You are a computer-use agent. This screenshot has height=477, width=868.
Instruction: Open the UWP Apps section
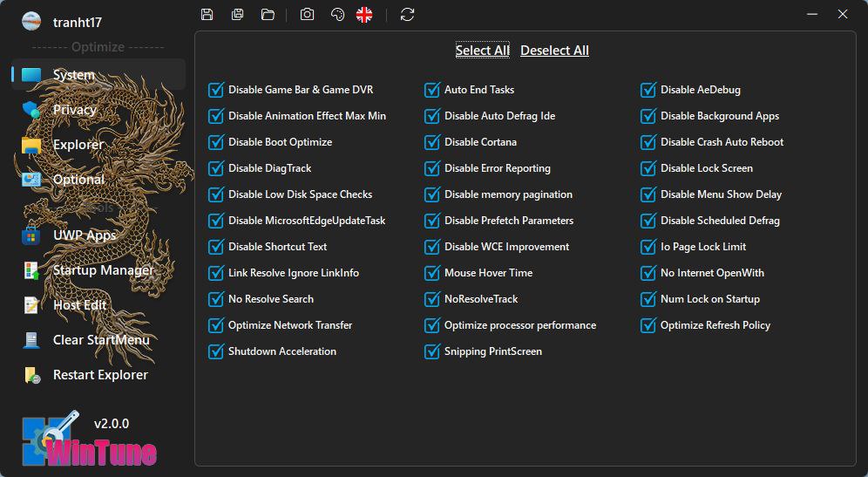[x=84, y=235]
